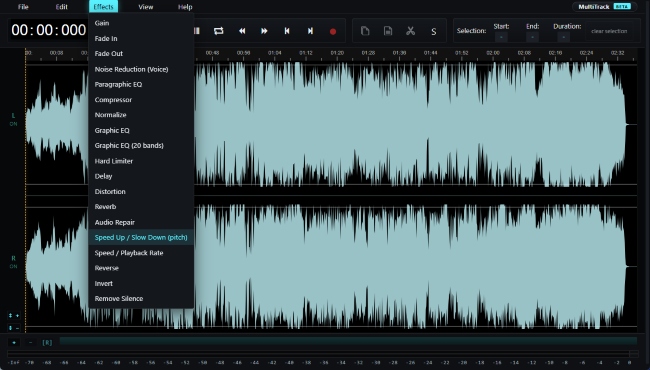650x370 pixels.
Task: Open the Paragraphic EQ effect
Action: (x=141, y=84)
